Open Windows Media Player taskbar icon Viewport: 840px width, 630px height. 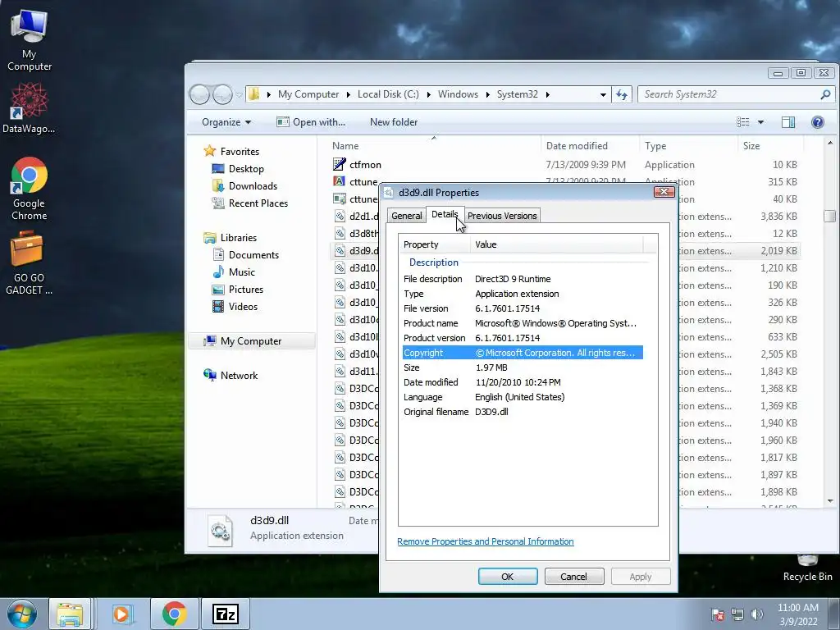[121, 614]
